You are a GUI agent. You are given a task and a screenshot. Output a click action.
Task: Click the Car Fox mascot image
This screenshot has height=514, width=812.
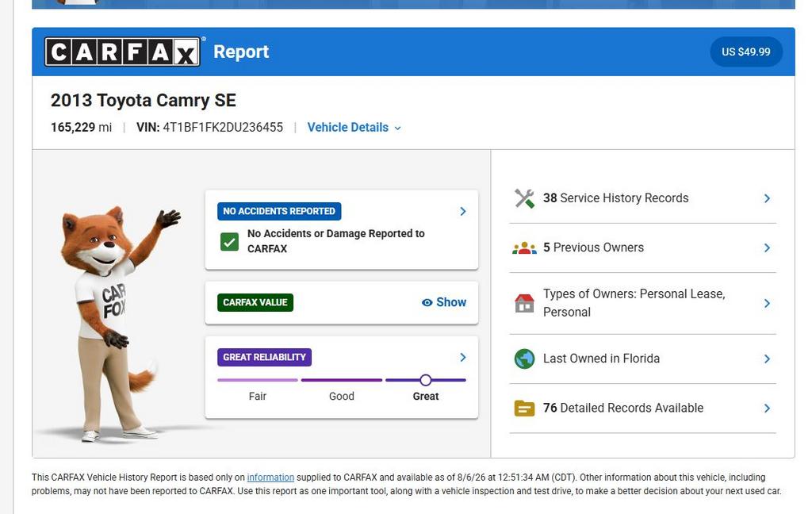[x=119, y=324]
